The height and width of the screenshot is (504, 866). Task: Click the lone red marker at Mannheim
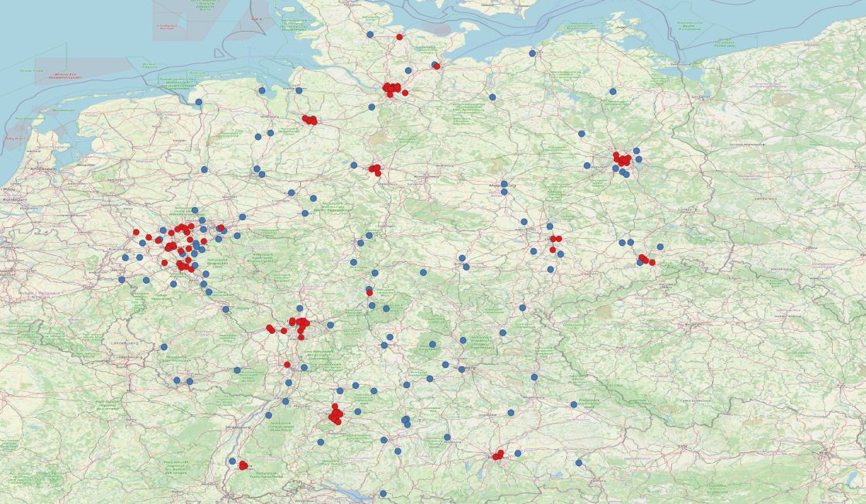pyautogui.click(x=287, y=364)
